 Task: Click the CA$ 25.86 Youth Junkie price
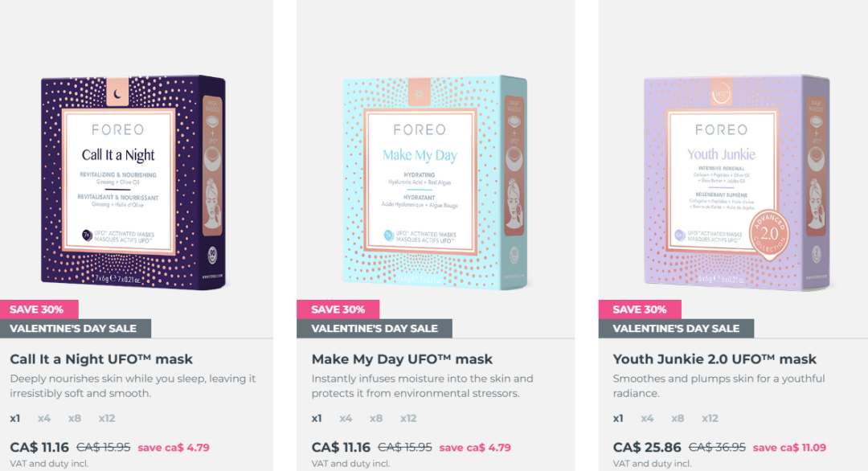click(647, 447)
